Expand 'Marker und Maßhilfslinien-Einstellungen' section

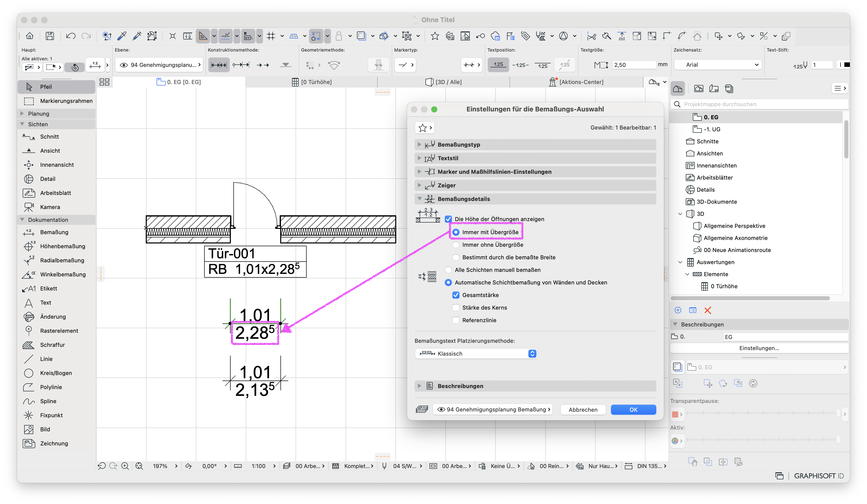pos(535,172)
